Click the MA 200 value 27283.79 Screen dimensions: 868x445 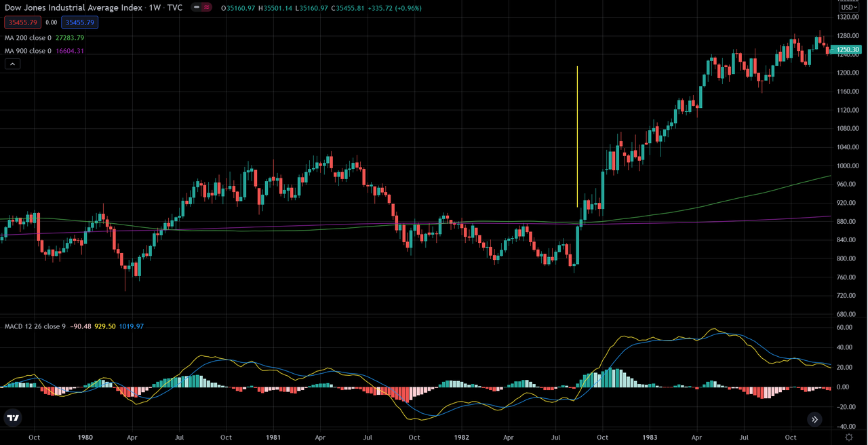(70, 38)
